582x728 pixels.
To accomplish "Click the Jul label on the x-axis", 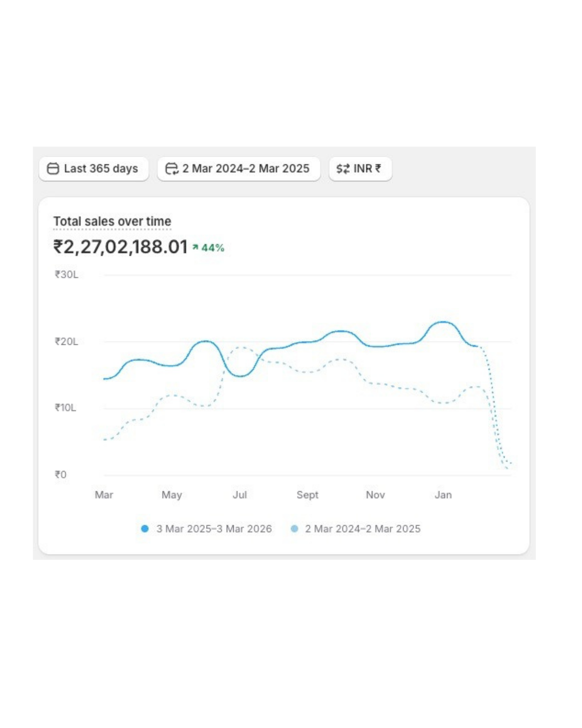I will pyautogui.click(x=240, y=495).
